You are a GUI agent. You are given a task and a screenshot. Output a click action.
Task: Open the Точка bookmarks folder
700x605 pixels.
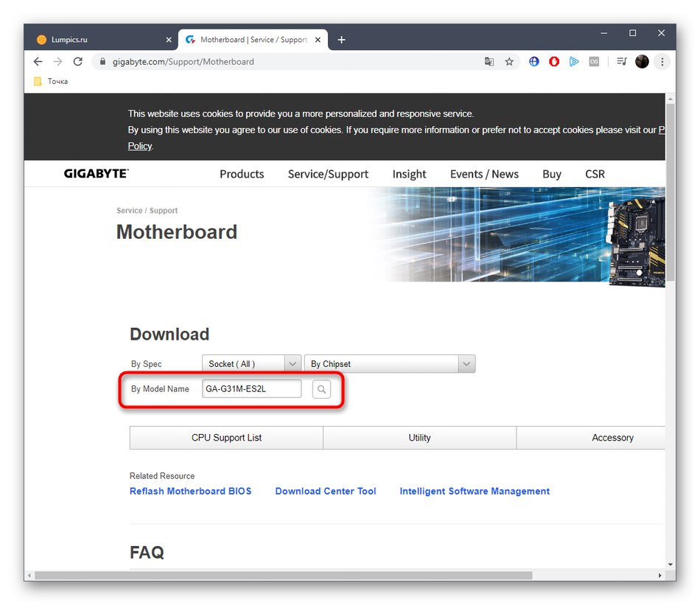click(x=52, y=81)
